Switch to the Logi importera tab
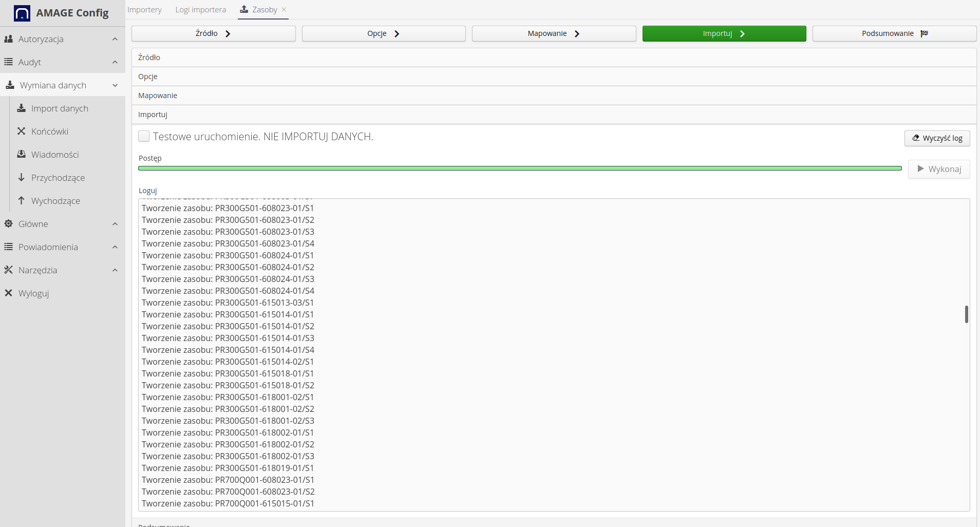The height and width of the screenshot is (527, 980). [x=200, y=10]
